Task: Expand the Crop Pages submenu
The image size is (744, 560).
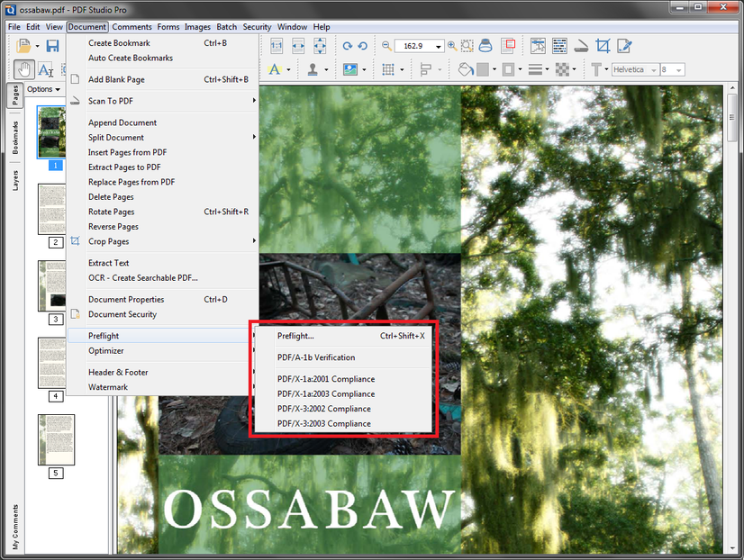Action: tap(163, 241)
